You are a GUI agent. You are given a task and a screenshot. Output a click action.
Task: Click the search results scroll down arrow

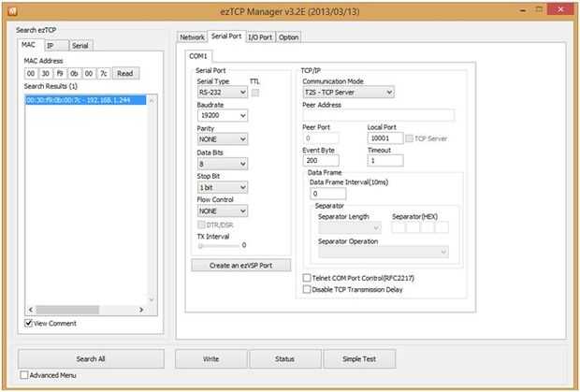click(152, 299)
